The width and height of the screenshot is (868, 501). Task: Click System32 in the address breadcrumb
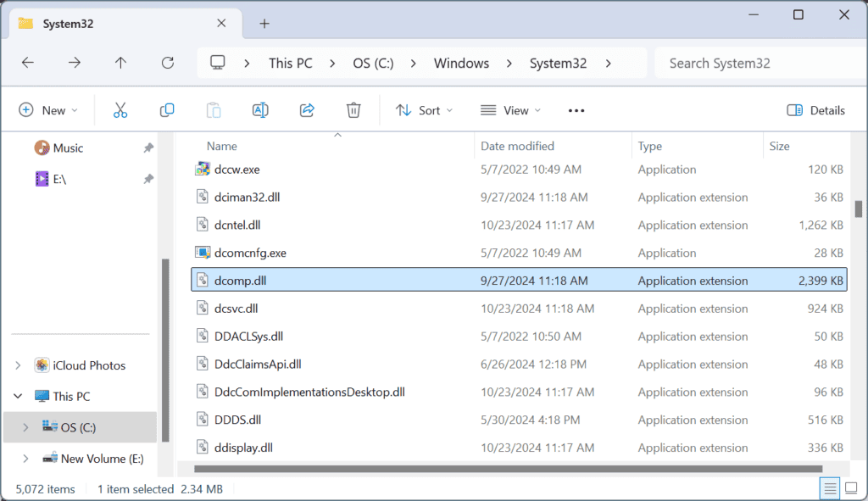(x=558, y=63)
